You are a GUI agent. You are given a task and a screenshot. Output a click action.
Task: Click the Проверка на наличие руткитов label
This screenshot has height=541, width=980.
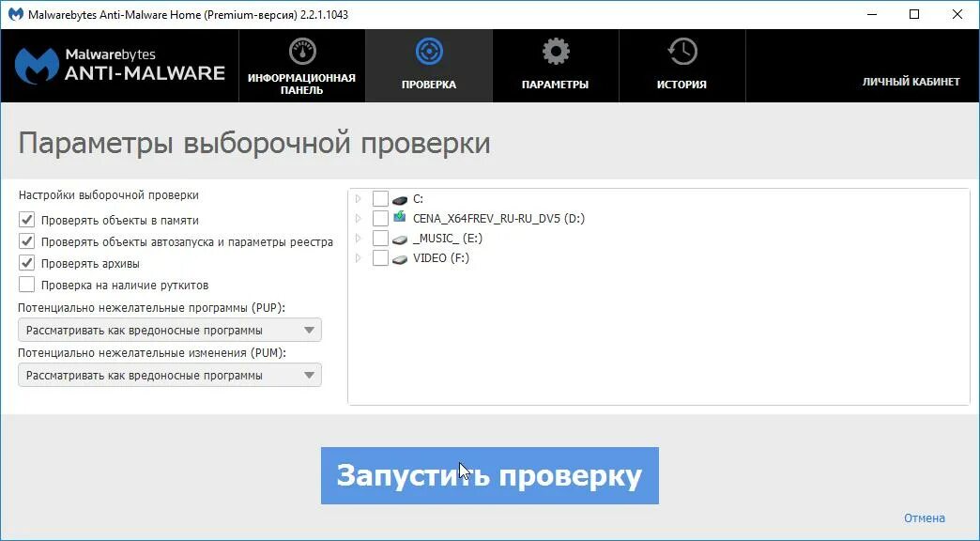(125, 285)
